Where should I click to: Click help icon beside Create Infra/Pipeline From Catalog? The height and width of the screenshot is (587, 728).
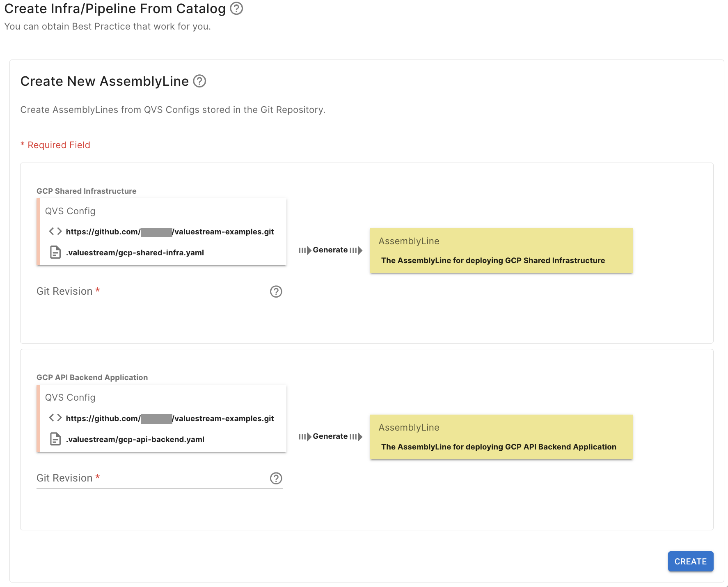coord(236,9)
